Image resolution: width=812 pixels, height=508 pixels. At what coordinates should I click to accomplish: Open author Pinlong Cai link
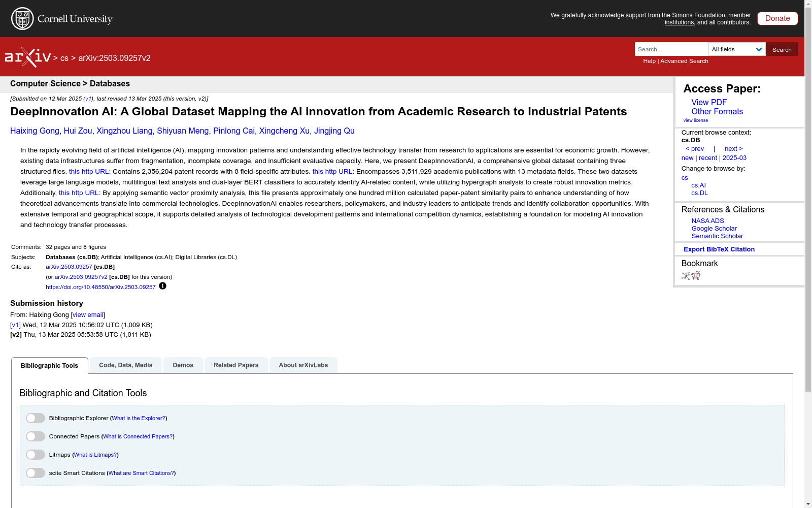coord(234,131)
